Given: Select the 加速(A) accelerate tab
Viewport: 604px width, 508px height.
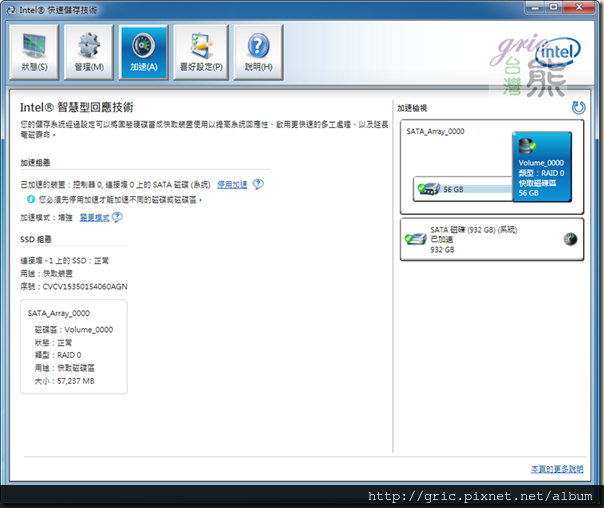Looking at the screenshot, I should tap(144, 53).
